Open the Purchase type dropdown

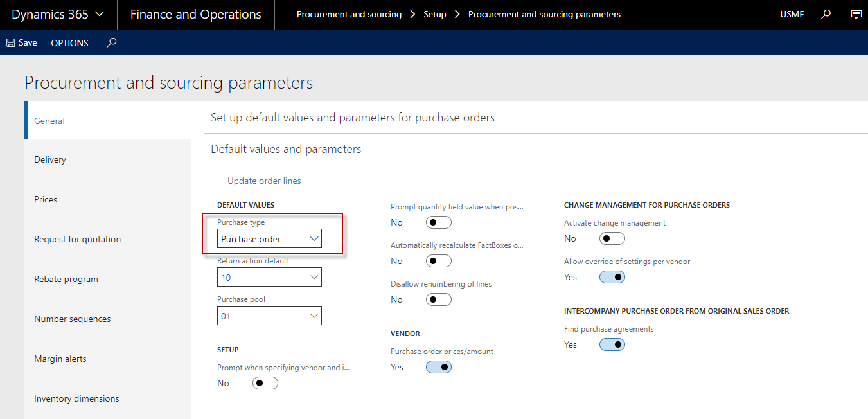pyautogui.click(x=314, y=239)
